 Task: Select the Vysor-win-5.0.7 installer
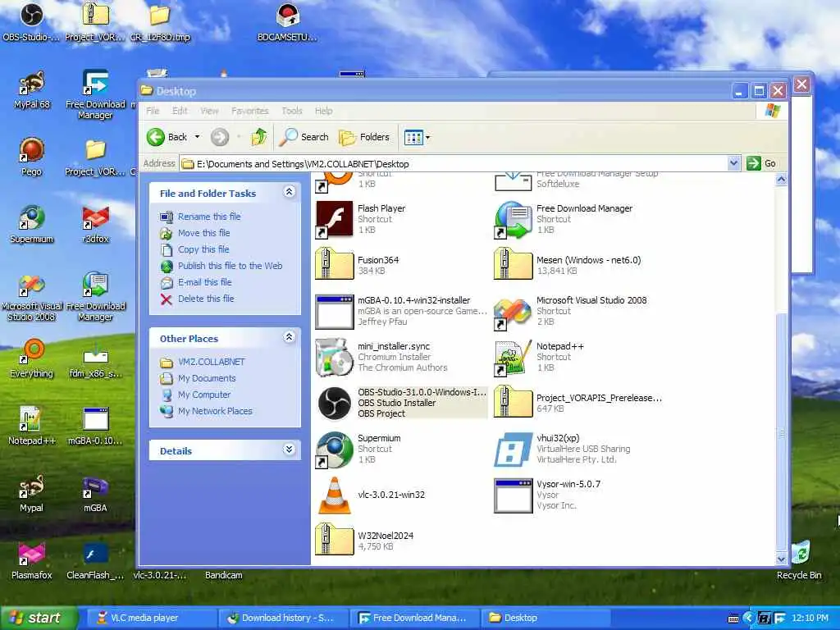point(547,495)
